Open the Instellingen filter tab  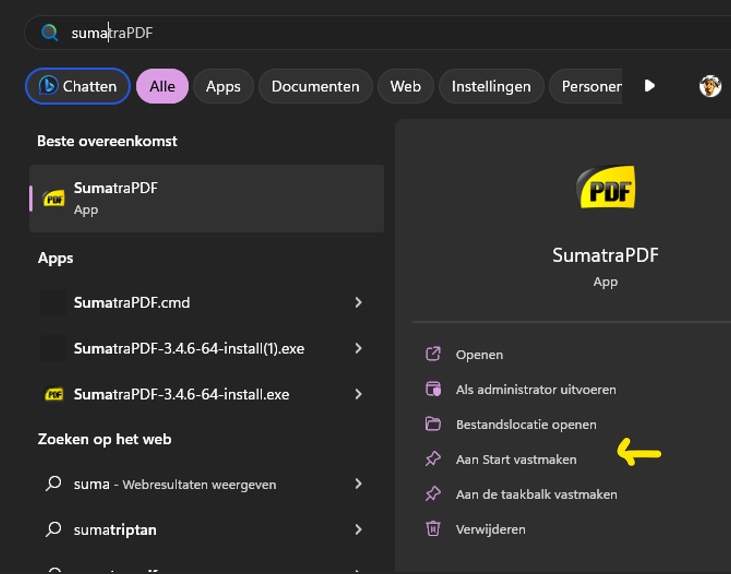click(x=491, y=87)
